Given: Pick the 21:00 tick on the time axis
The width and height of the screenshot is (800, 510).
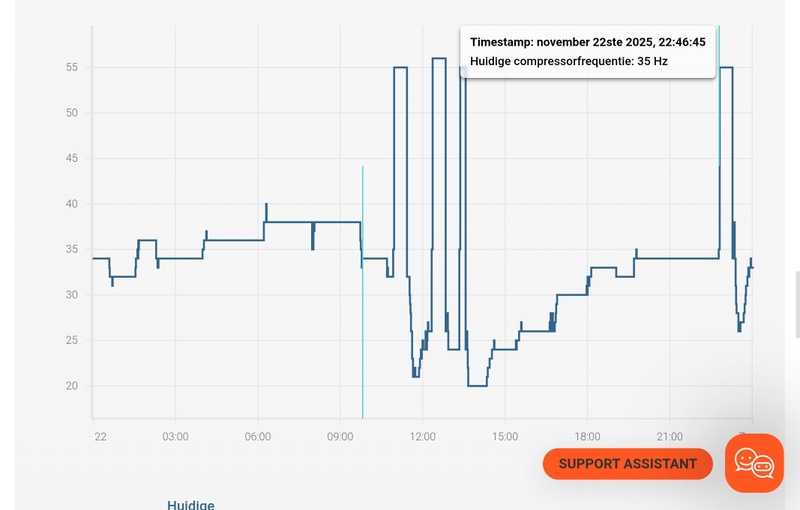Looking at the screenshot, I should click(670, 437).
